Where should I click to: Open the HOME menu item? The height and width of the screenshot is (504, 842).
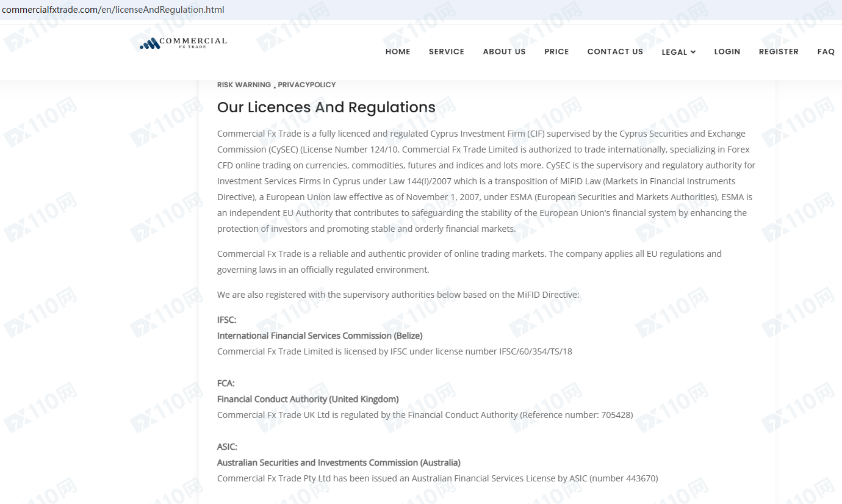[x=398, y=52]
